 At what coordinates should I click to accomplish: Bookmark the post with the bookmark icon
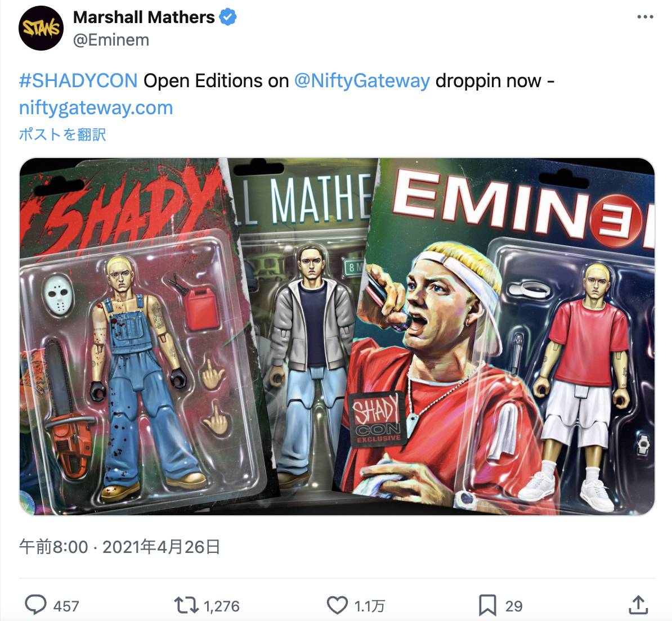pos(487,606)
